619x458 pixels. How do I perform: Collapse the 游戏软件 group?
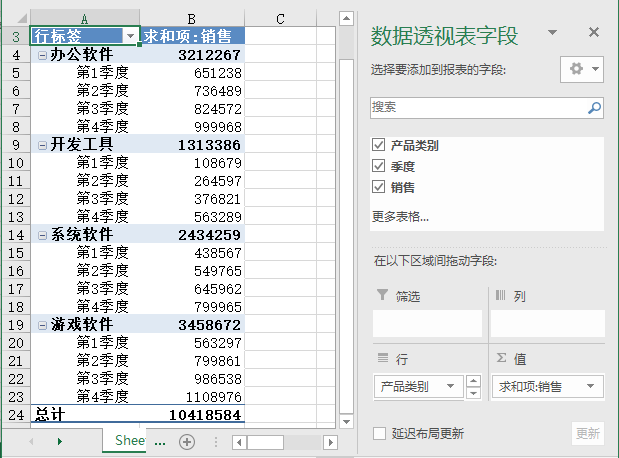coord(42,325)
